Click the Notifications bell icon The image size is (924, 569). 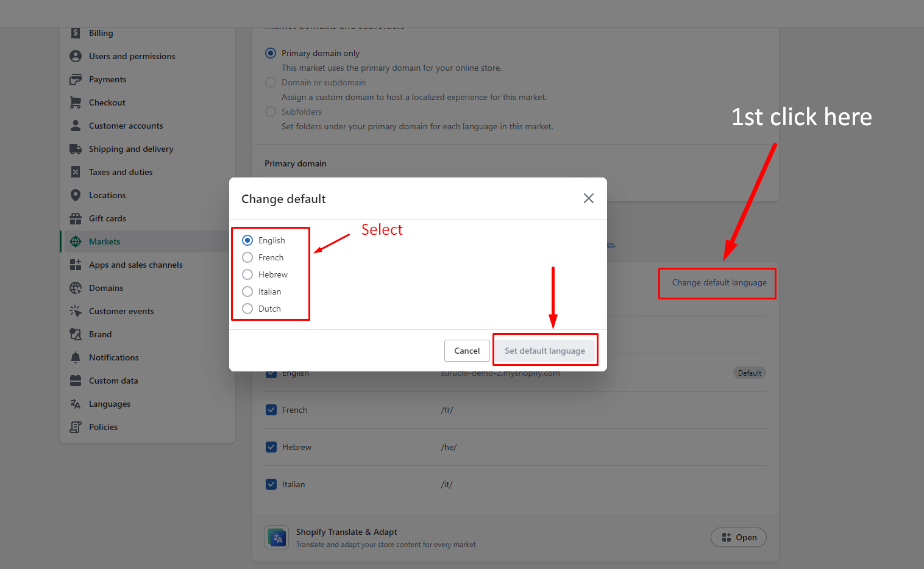tap(76, 357)
